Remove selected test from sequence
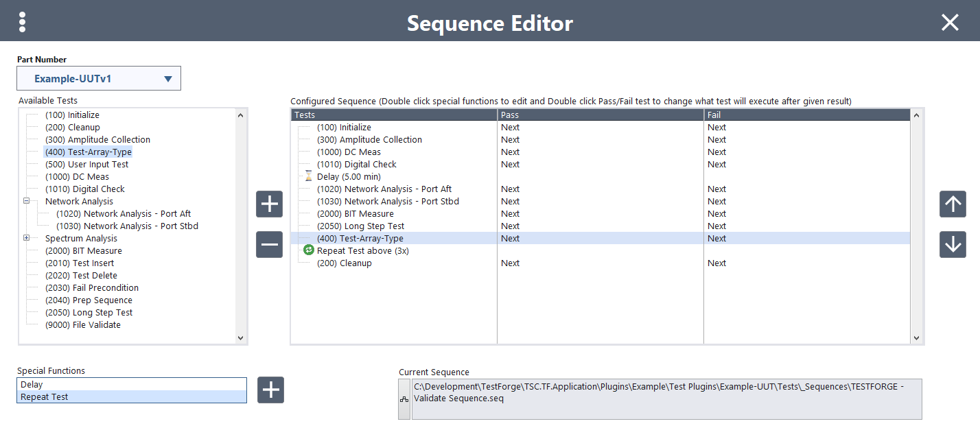This screenshot has width=980, height=428. tap(269, 245)
